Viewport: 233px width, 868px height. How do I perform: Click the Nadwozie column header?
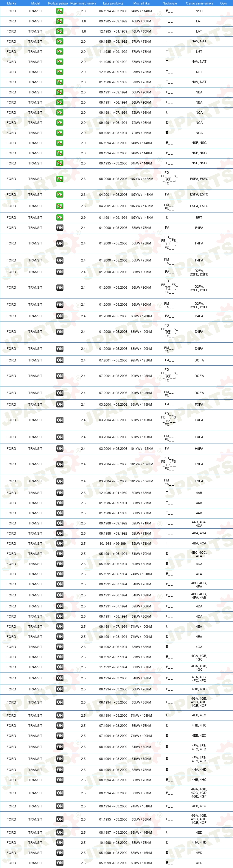click(170, 3)
